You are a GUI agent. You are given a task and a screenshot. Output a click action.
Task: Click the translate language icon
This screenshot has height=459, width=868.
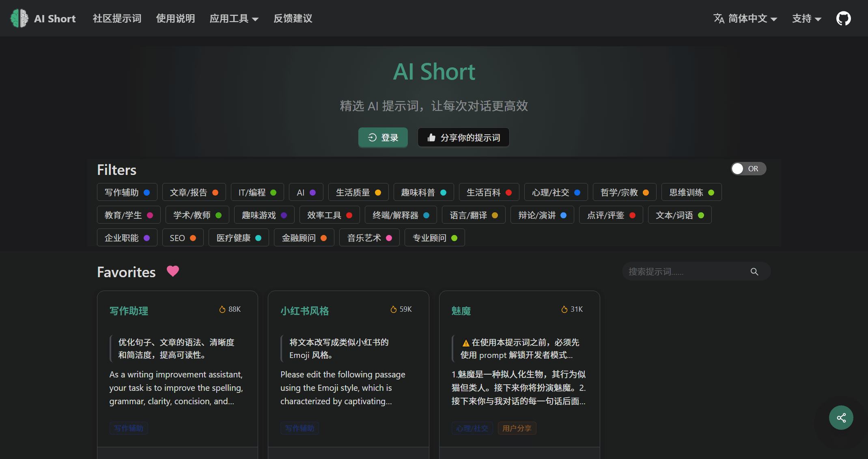[719, 18]
